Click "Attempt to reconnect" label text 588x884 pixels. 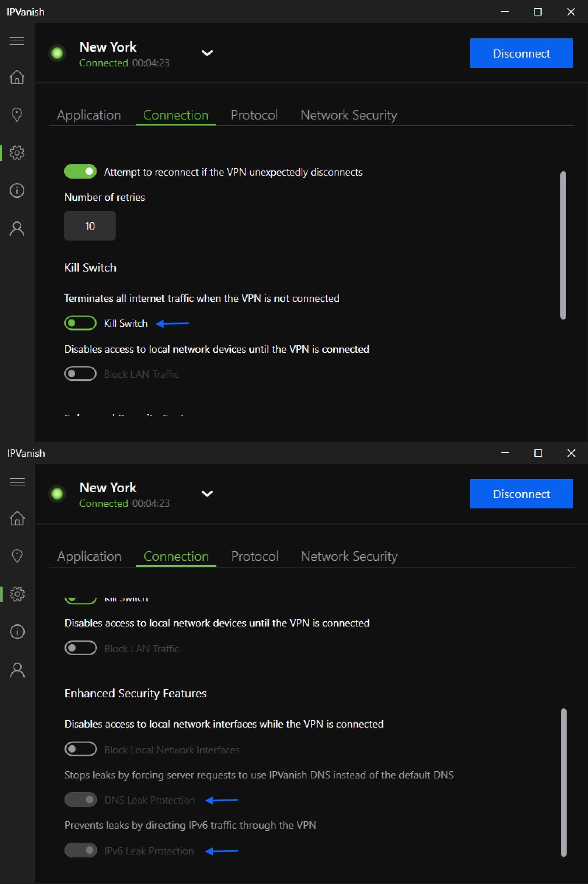[x=233, y=172]
